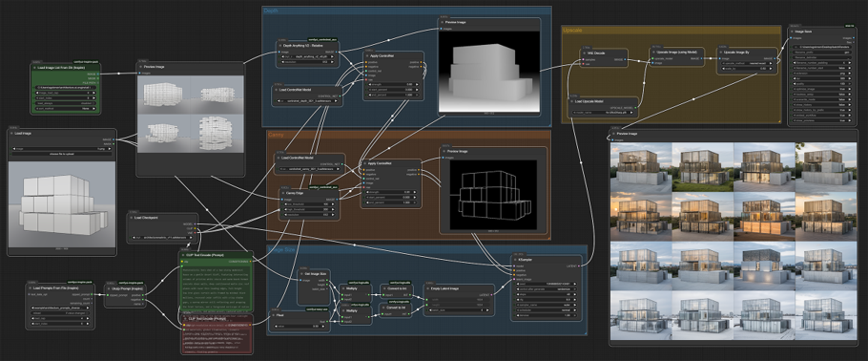
Task: Open upscale_method dropdown in Upscale Image By
Action: (x=746, y=63)
